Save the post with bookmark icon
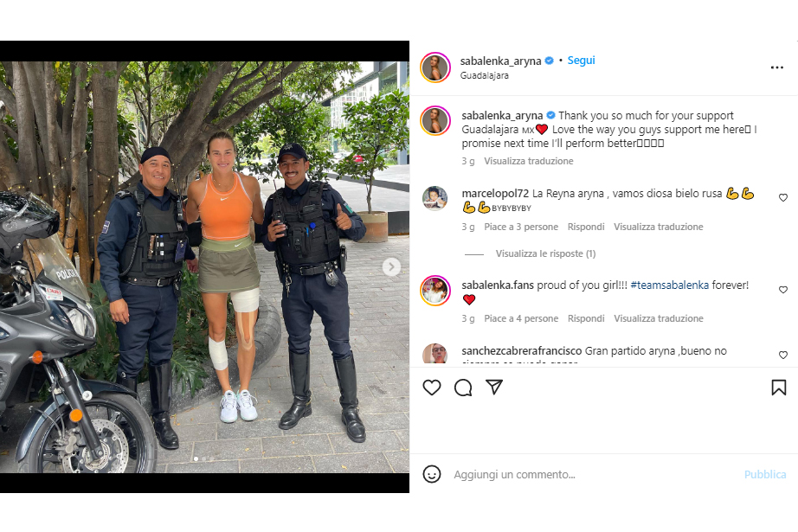 [779, 388]
